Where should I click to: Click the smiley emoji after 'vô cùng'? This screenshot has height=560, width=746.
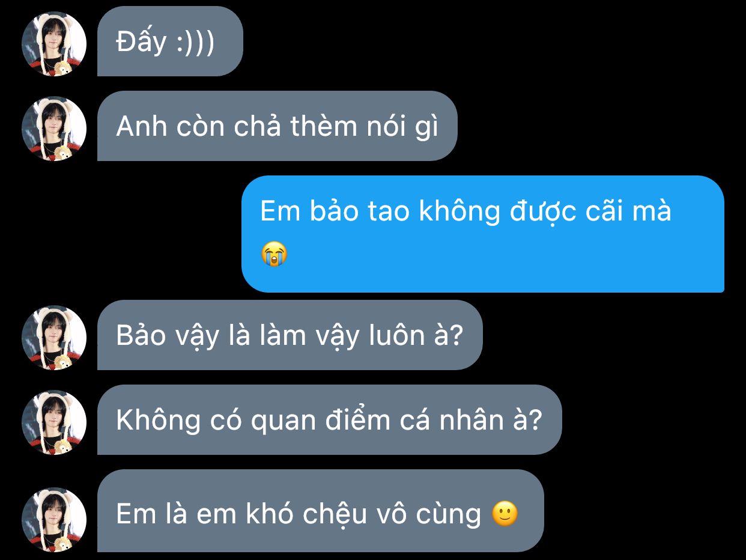point(505,514)
